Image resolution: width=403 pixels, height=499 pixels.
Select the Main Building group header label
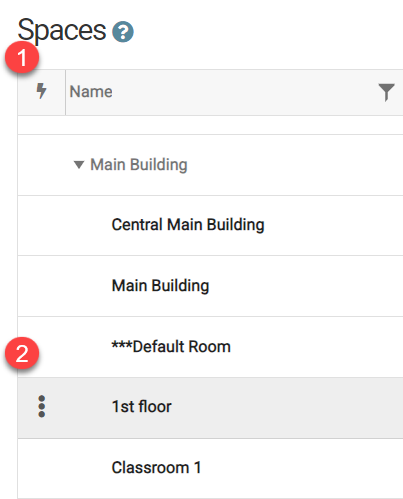(x=139, y=165)
